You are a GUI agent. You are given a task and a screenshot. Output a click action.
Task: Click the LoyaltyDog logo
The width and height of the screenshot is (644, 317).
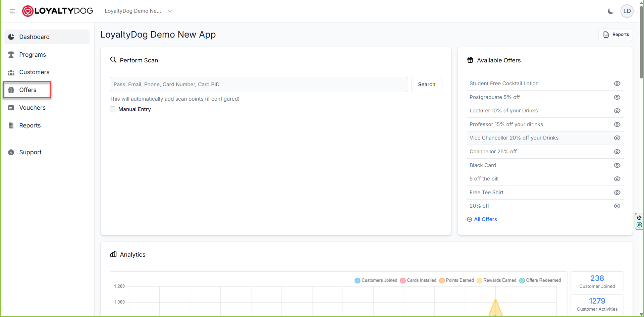pyautogui.click(x=58, y=11)
